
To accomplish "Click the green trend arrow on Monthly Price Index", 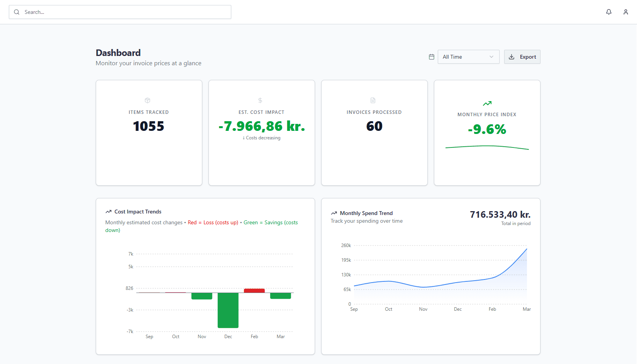I will pyautogui.click(x=487, y=103).
